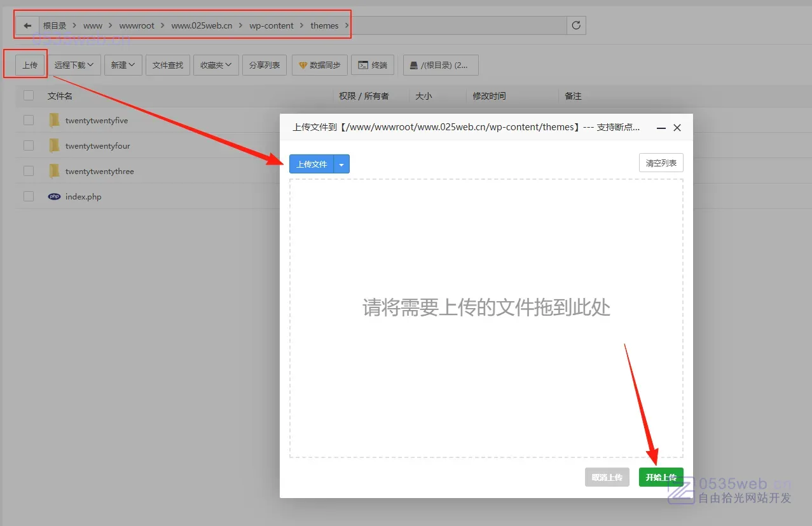The height and width of the screenshot is (526, 812).
Task: Minimize the upload dialog
Action: [661, 128]
